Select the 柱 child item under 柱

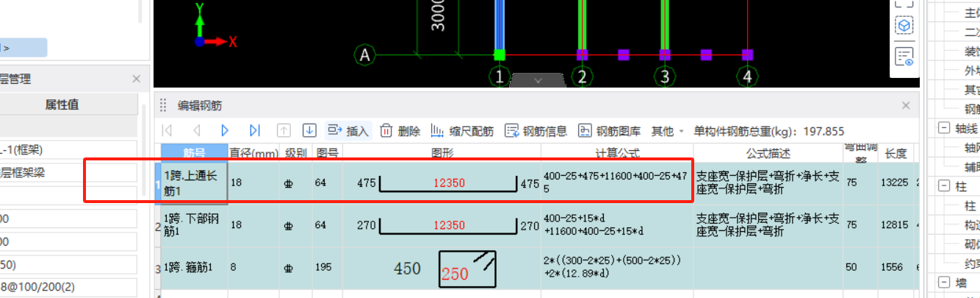pyautogui.click(x=972, y=207)
